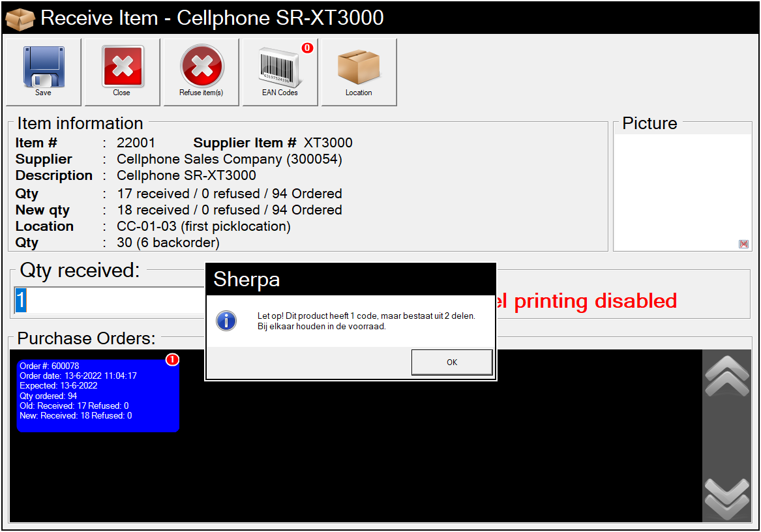Click the small red icon in Picture panel
Screen dimensions: 761x532
pos(743,244)
